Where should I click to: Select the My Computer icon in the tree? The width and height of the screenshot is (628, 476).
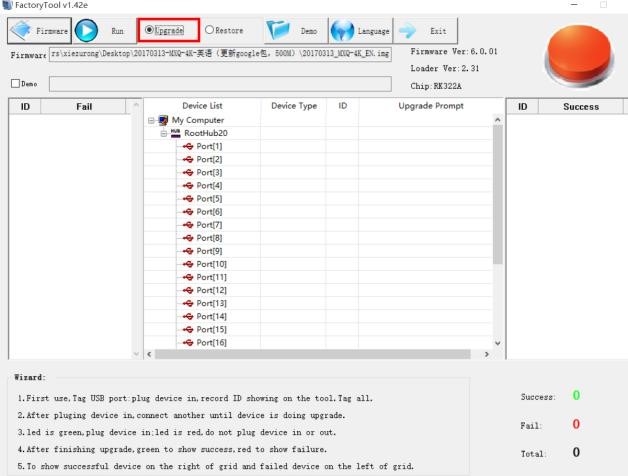pyautogui.click(x=163, y=120)
